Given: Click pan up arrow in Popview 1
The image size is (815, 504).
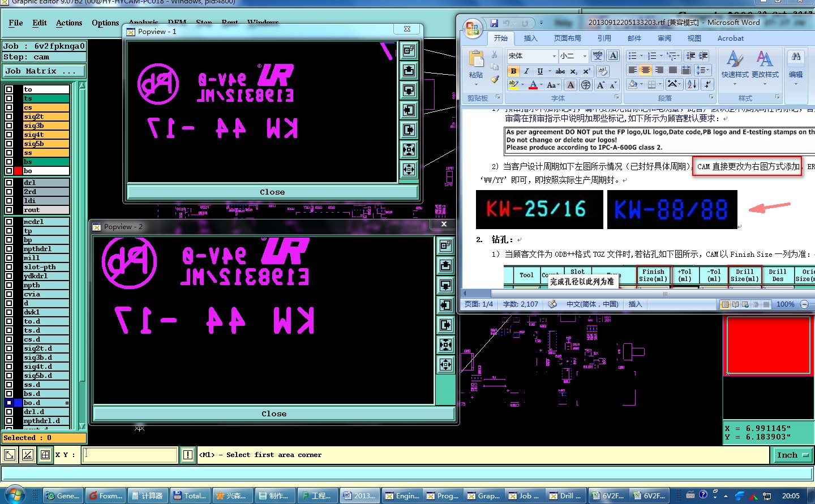Looking at the screenshot, I should [409, 70].
